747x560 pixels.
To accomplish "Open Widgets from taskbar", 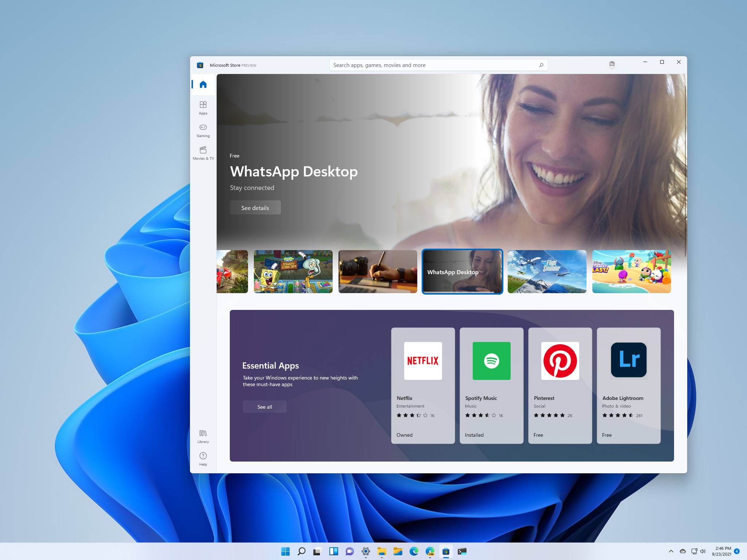I will click(x=333, y=551).
